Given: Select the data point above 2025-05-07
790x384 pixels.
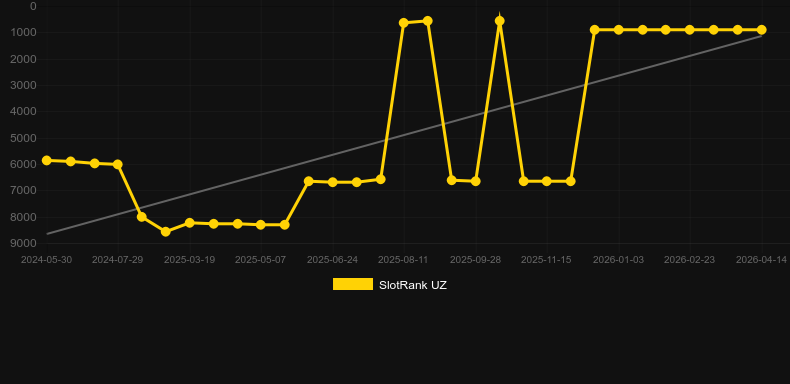Looking at the screenshot, I should (x=261, y=225).
